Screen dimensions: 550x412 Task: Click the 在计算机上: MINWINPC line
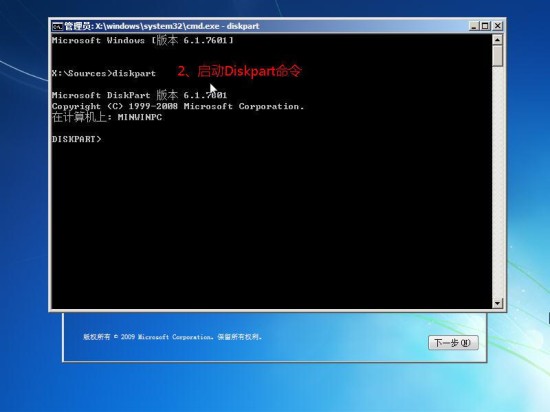tap(107, 117)
